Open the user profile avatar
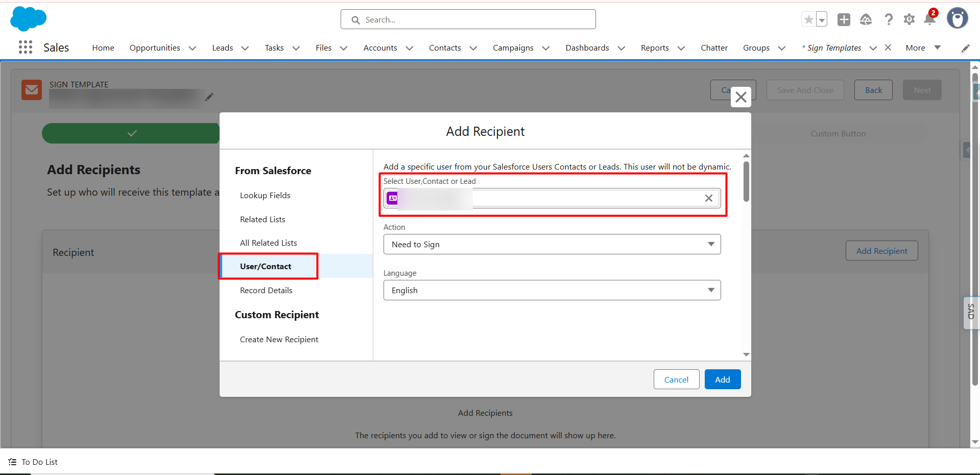Screen dimensions: 980x475 [957, 18]
